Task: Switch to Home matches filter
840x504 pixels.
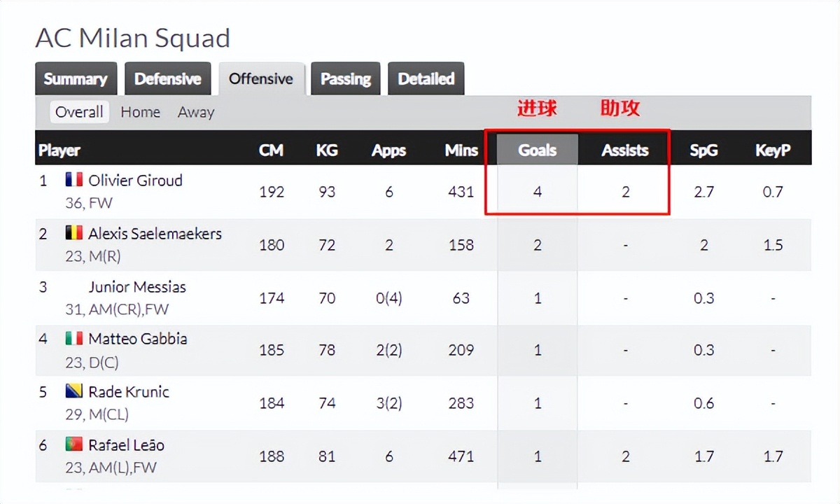Action: pos(140,112)
